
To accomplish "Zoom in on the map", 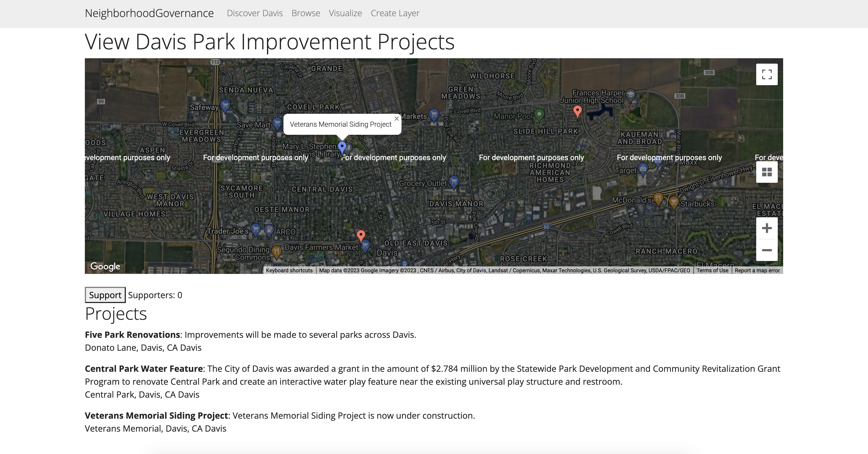I will point(767,228).
